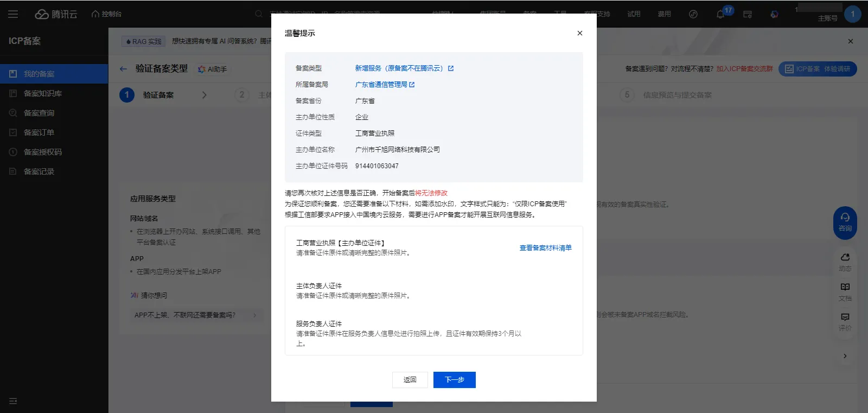Click 网站/域名 service type heading
Screen dimensions: 868x413
pyautogui.click(x=144, y=218)
